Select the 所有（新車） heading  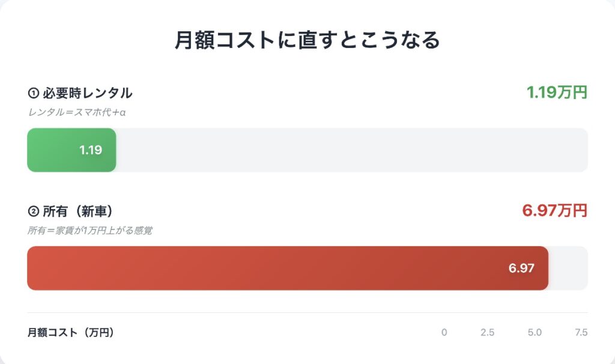pyautogui.click(x=78, y=211)
